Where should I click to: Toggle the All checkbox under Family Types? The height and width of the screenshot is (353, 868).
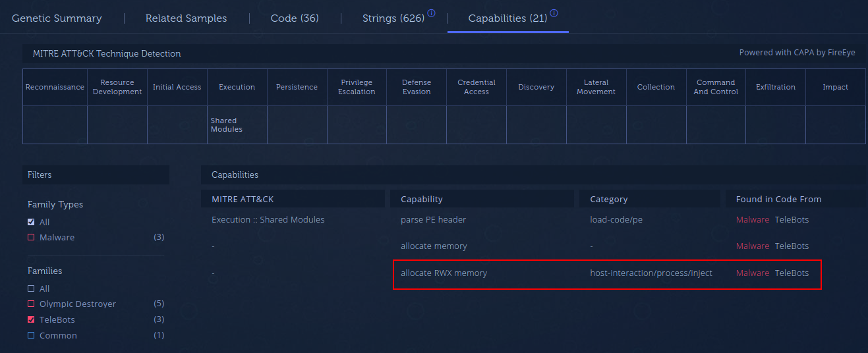(x=31, y=223)
